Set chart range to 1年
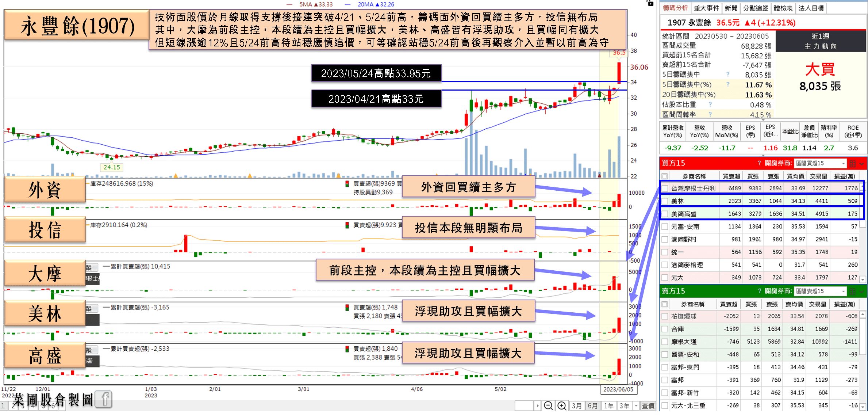 608,406
